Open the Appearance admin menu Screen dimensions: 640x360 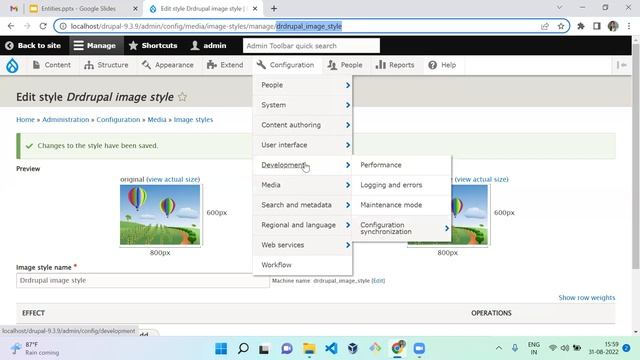pos(168,65)
